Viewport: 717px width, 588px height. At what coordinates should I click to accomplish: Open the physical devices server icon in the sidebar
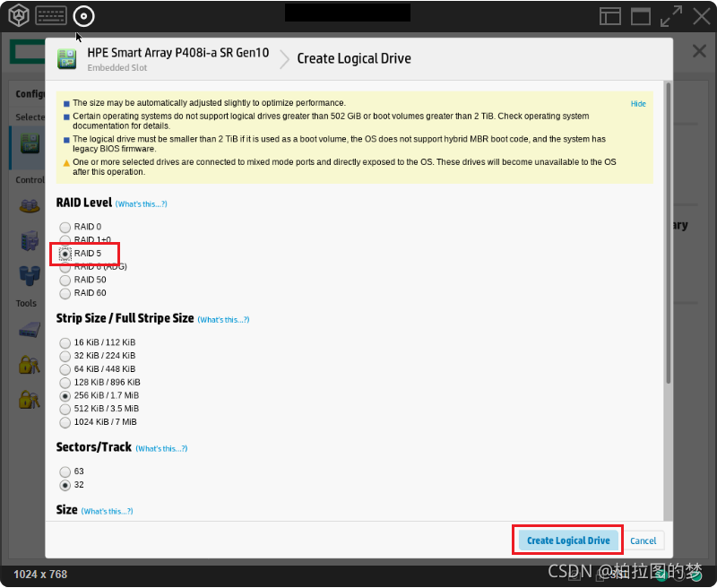click(x=30, y=240)
